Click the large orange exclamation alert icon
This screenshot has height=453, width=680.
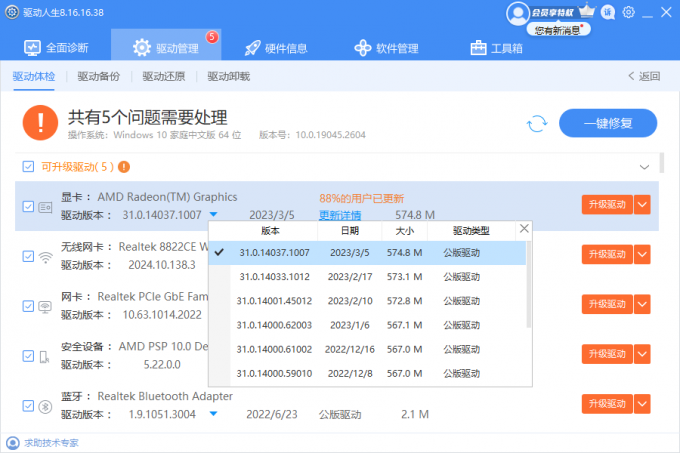(x=40, y=123)
